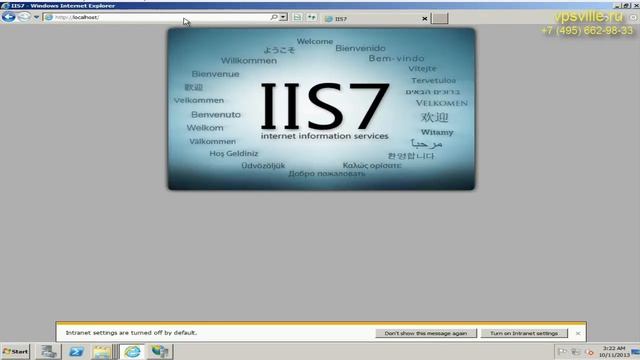The width and height of the screenshot is (640, 360).
Task: Click Turn on Intranet settings button
Action: coord(524,333)
